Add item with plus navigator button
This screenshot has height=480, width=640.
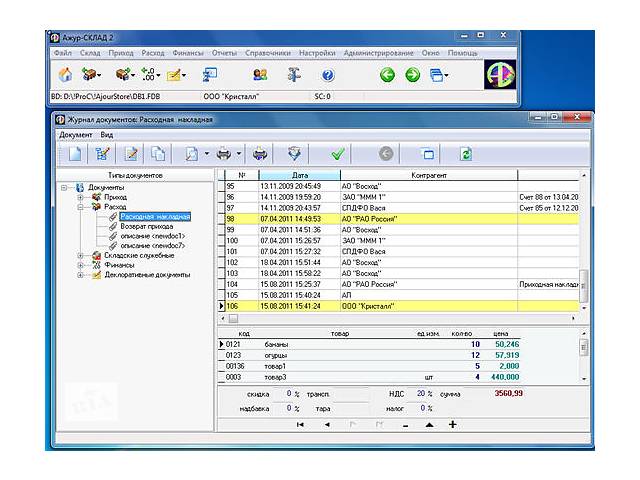(452, 424)
